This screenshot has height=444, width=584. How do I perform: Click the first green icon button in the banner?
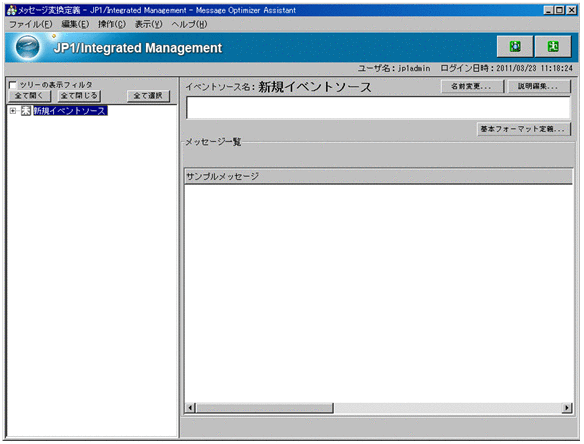[x=515, y=47]
